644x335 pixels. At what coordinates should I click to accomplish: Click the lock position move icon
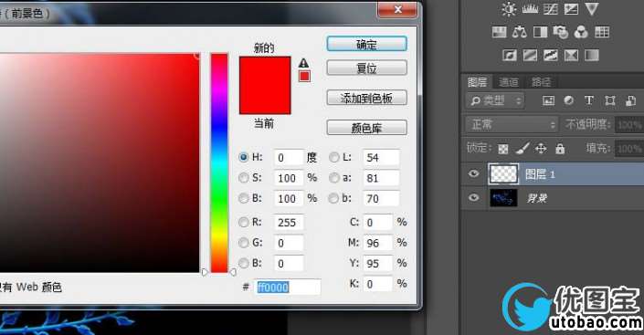(x=541, y=148)
